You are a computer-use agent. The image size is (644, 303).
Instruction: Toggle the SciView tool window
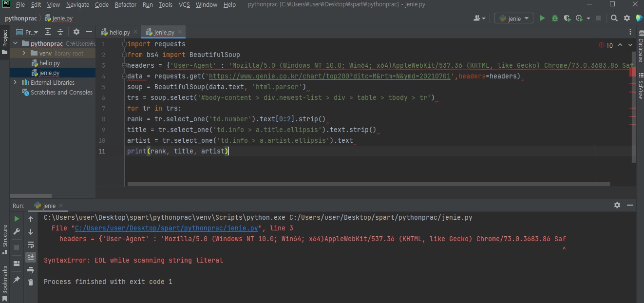(x=640, y=86)
